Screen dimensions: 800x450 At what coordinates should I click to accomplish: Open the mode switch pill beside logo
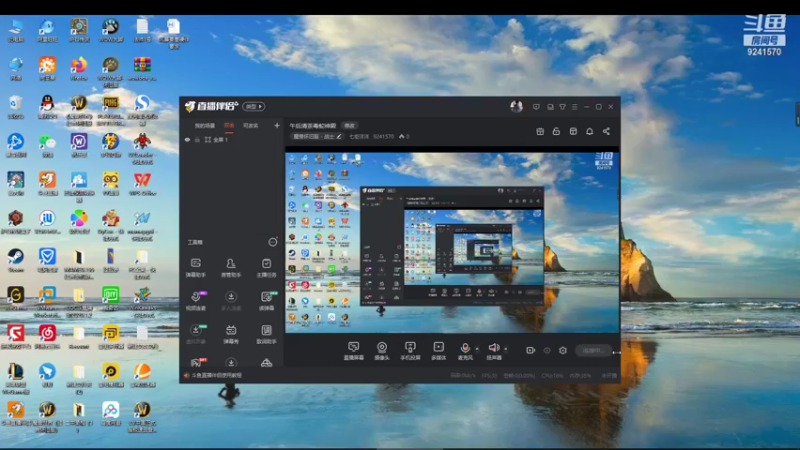click(x=254, y=107)
